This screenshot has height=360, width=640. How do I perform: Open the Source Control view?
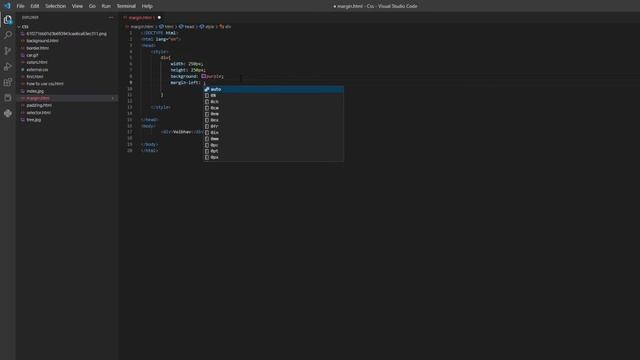click(8, 51)
